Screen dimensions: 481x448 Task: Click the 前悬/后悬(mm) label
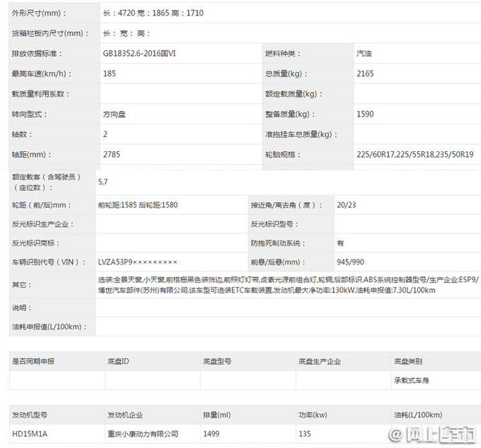point(278,262)
